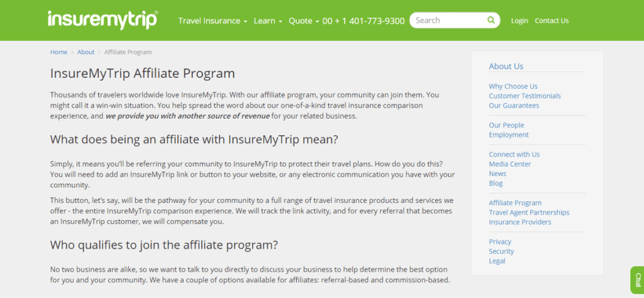Open Why Choose Us sidebar link
The width and height of the screenshot is (644, 298).
coord(513,86)
